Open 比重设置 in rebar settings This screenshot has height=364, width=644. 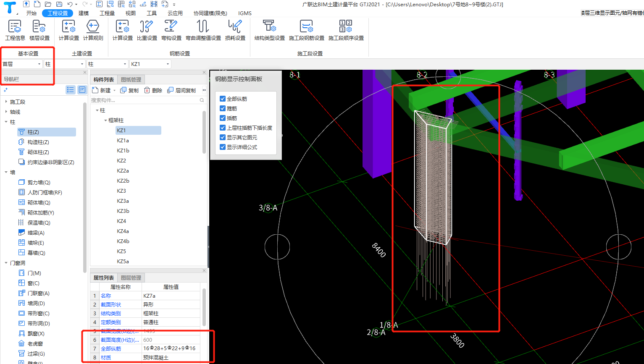147,30
